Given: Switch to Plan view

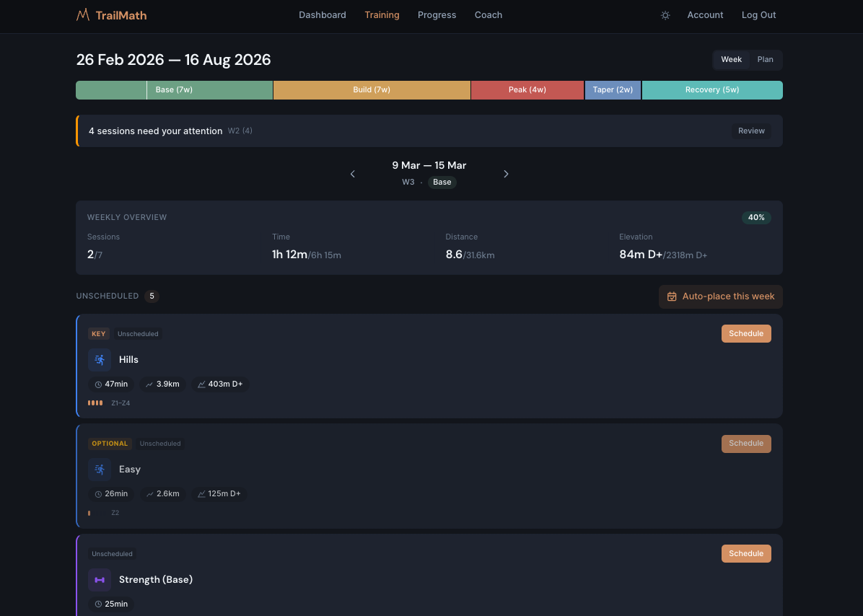Looking at the screenshot, I should [765, 60].
